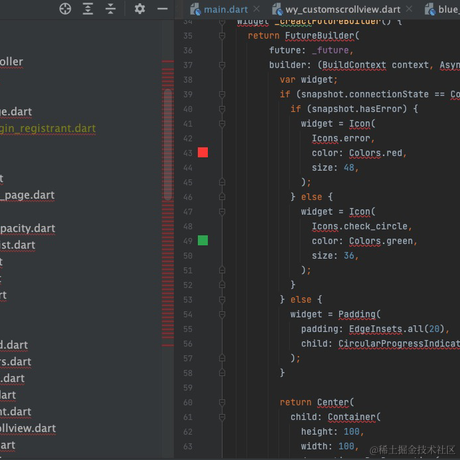Screen dimensions: 460x460
Task: Click the locate/select opened file target icon
Action: pyautogui.click(x=65, y=9)
